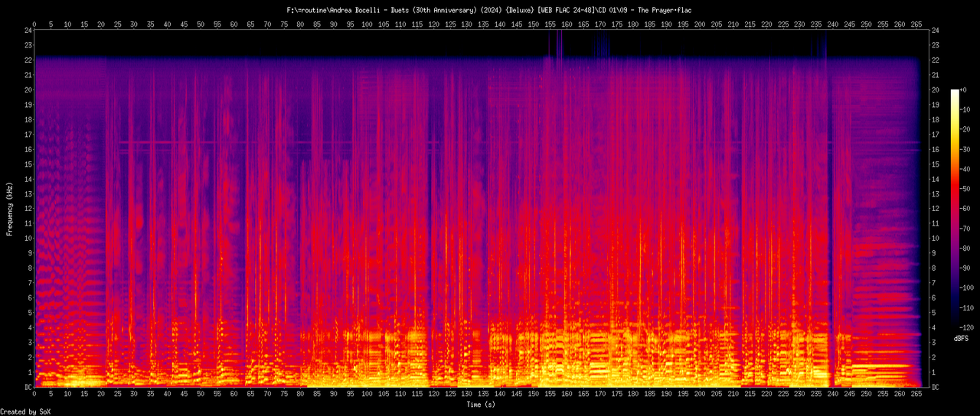980x416 pixels.
Task: Click the "-30" value on the color scale
Action: [966, 149]
